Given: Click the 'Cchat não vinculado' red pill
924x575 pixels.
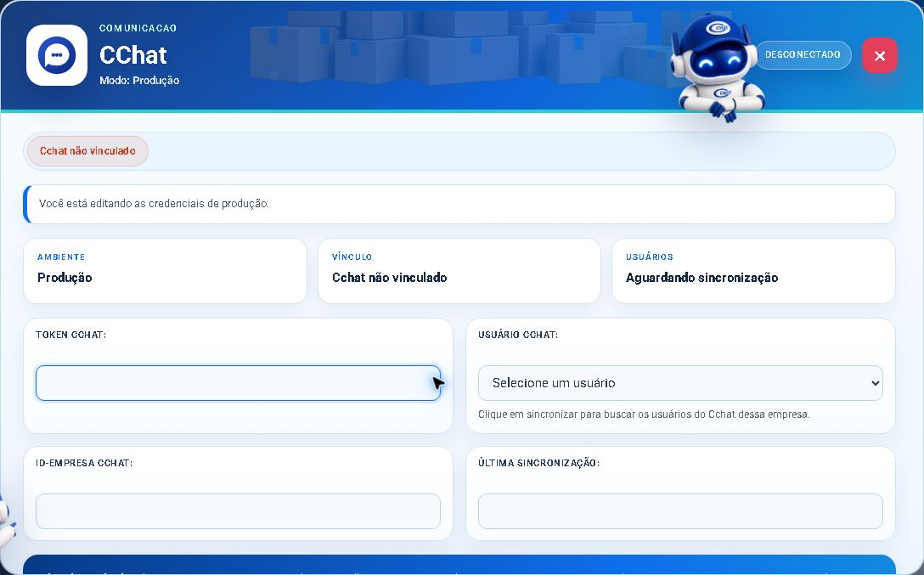Looking at the screenshot, I should (87, 151).
